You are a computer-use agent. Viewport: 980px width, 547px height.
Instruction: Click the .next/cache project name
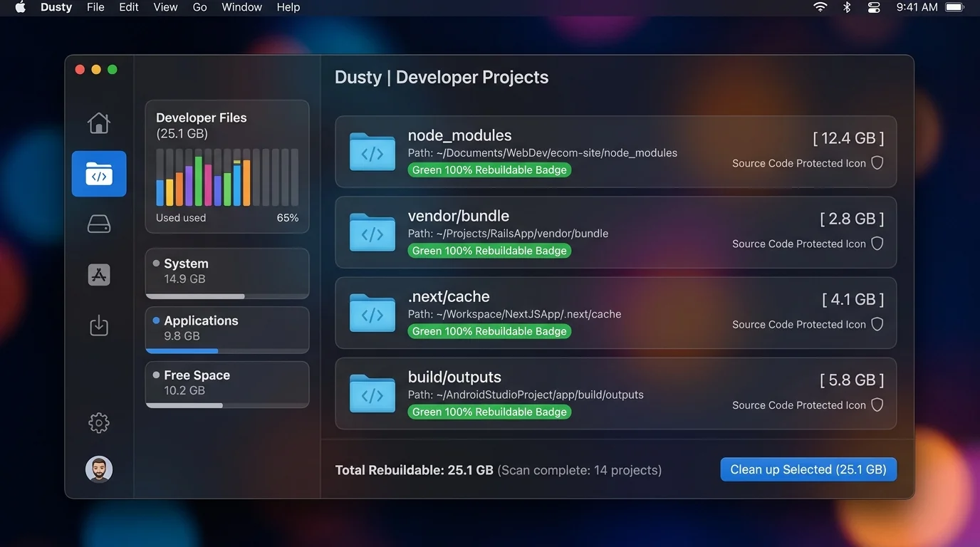pos(449,296)
